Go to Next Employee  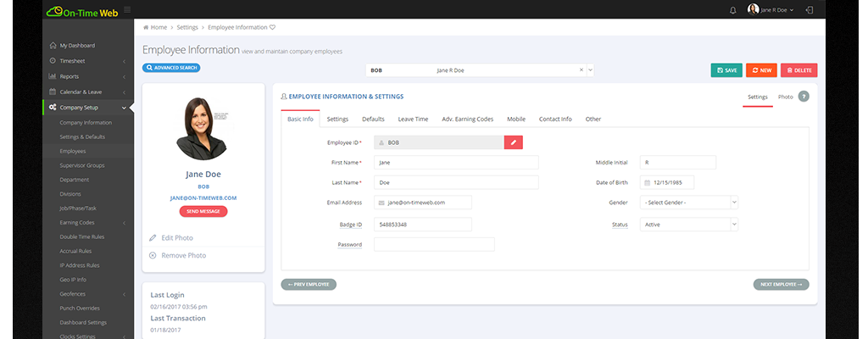point(781,284)
